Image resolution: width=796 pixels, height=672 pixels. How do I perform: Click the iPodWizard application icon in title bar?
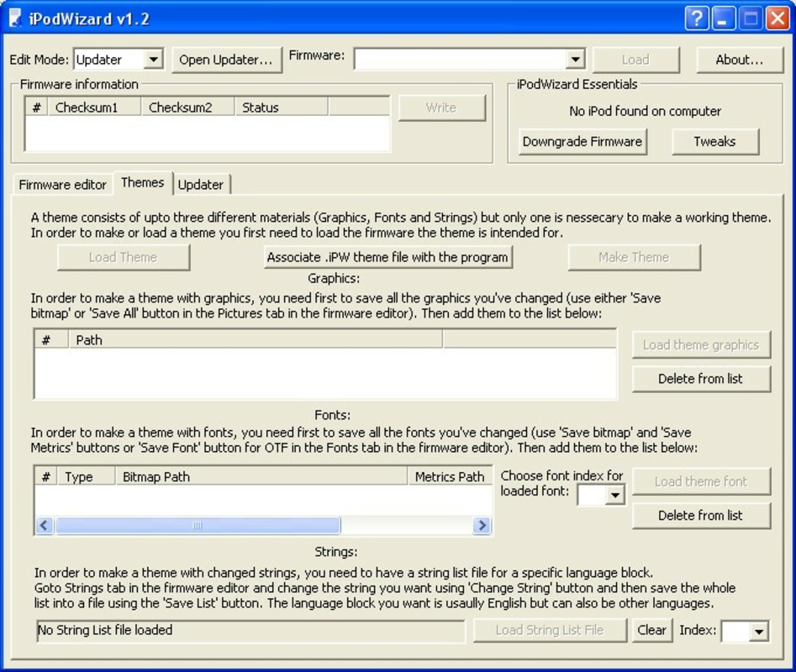(13, 18)
